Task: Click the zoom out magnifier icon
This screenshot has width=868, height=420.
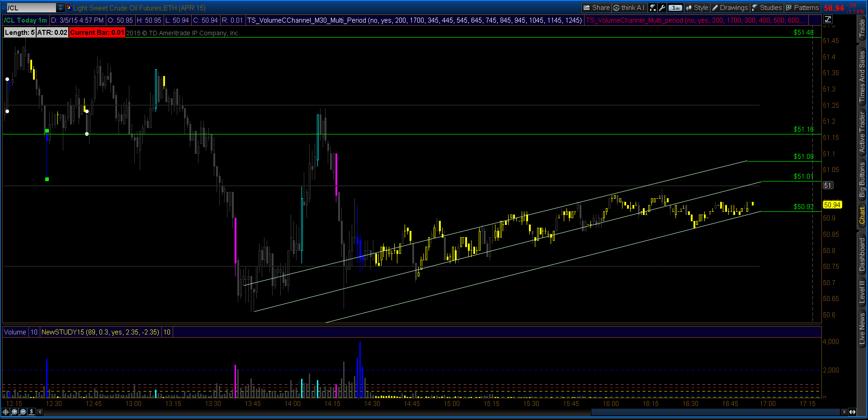Action: 23,412
